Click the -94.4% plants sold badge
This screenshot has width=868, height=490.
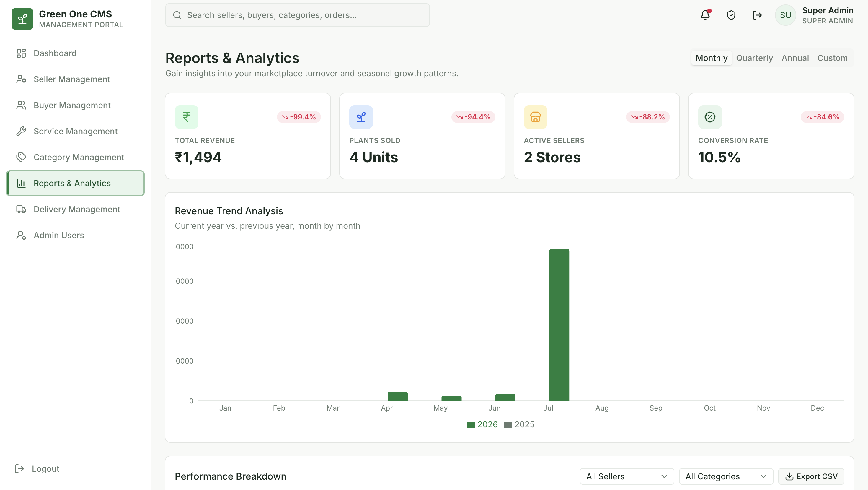[474, 117]
